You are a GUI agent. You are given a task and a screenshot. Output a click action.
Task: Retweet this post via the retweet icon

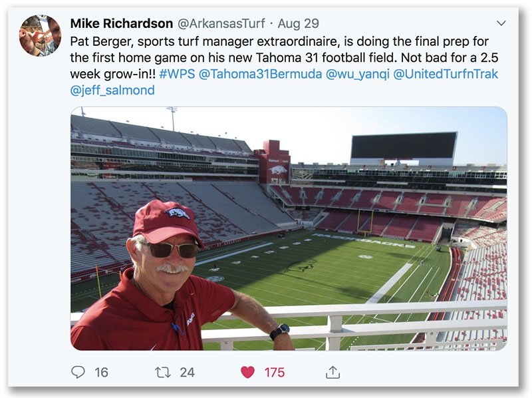[x=163, y=372]
